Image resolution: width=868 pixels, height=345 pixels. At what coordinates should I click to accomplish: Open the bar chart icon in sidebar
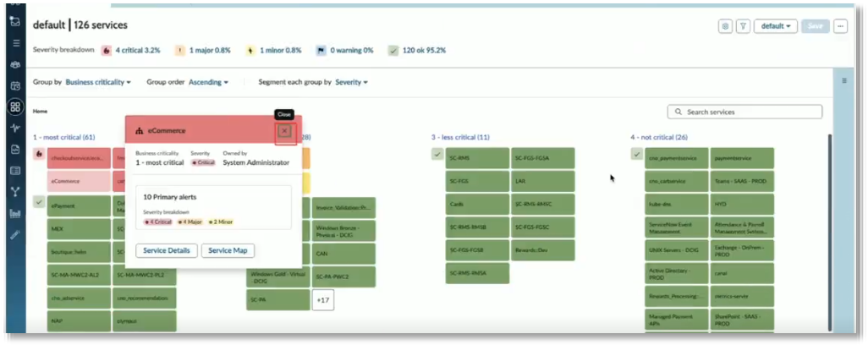point(15,213)
